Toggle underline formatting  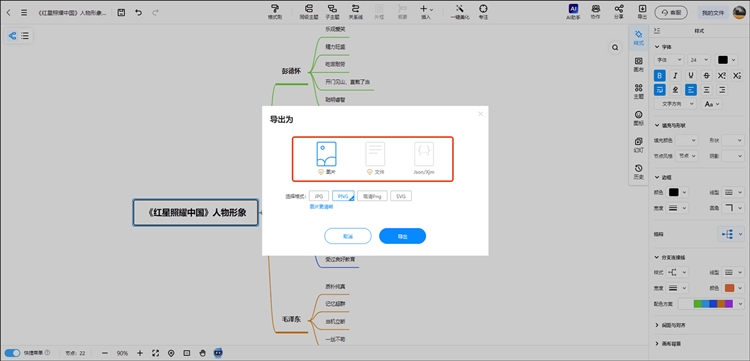[691, 75]
